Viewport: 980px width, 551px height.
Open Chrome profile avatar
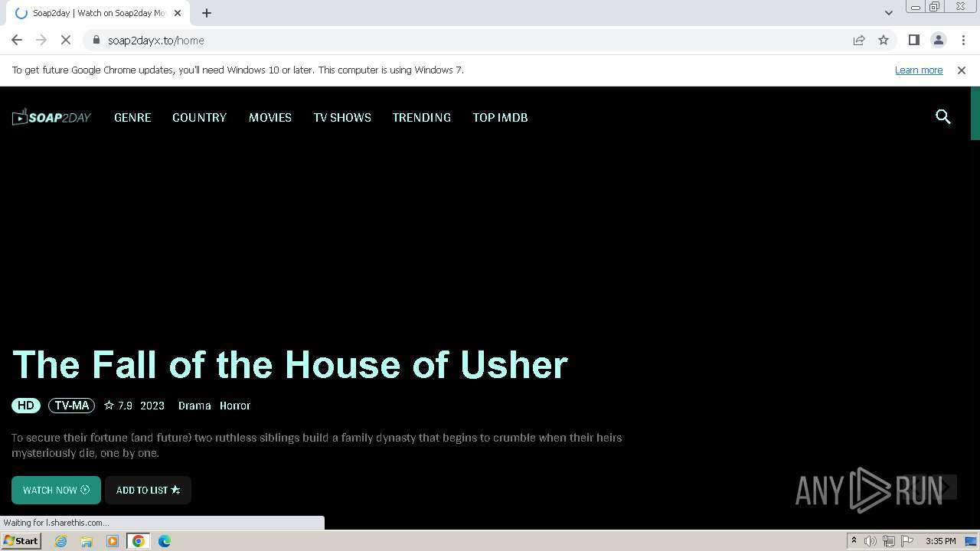pyautogui.click(x=939, y=40)
